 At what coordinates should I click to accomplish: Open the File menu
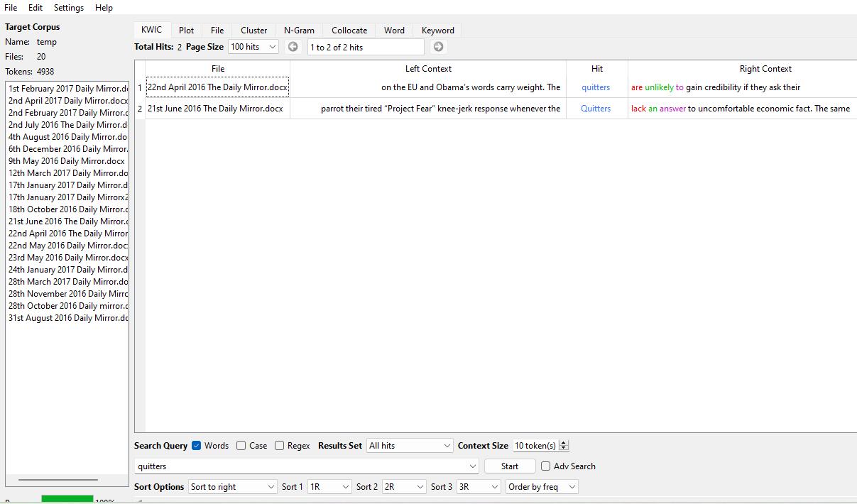pos(11,8)
